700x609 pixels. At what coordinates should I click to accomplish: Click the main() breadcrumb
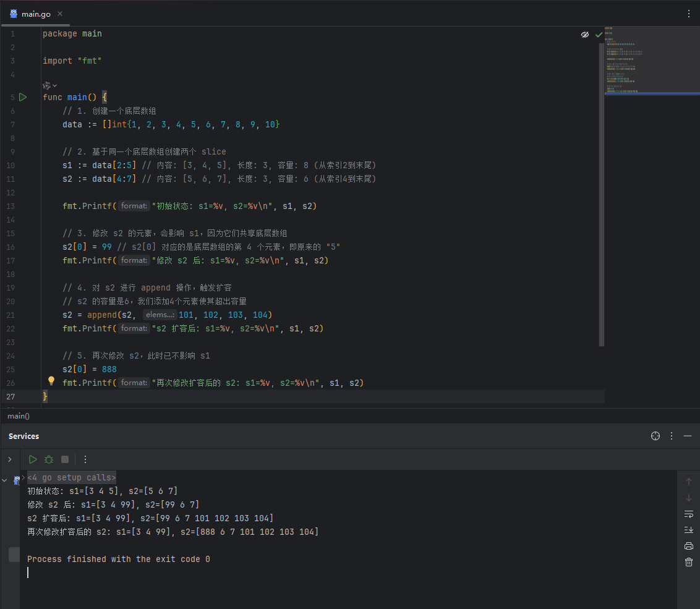coord(19,416)
